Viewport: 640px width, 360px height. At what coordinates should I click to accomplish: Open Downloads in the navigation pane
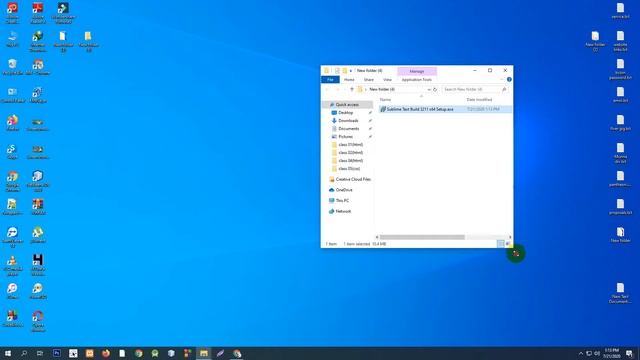point(348,121)
